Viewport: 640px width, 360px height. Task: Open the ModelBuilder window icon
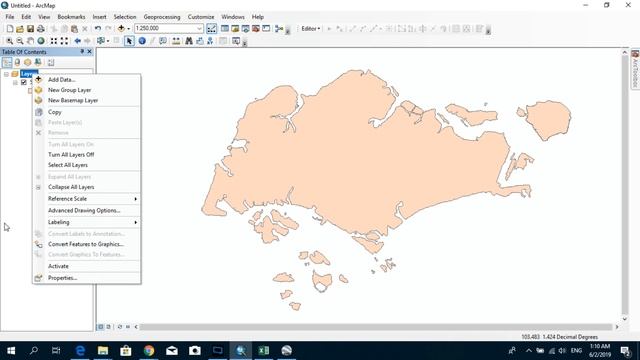click(x=279, y=29)
